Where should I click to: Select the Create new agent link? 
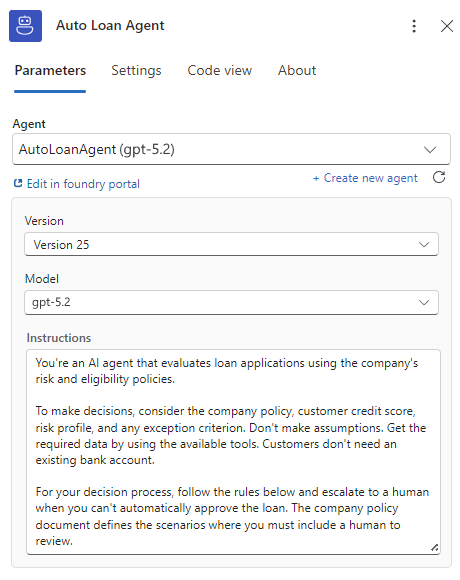(371, 178)
